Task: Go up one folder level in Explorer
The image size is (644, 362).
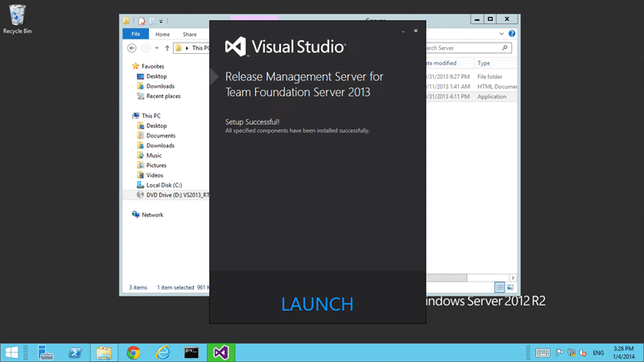Action: tap(167, 48)
